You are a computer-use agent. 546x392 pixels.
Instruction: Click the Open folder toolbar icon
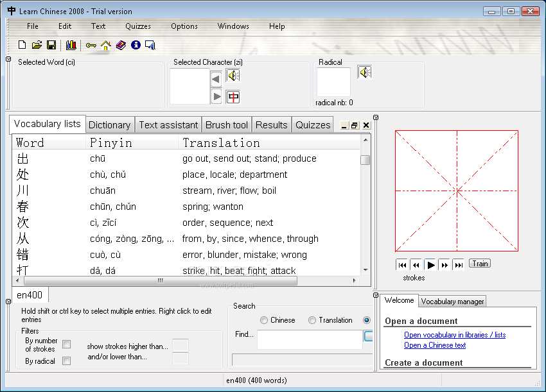(x=37, y=45)
